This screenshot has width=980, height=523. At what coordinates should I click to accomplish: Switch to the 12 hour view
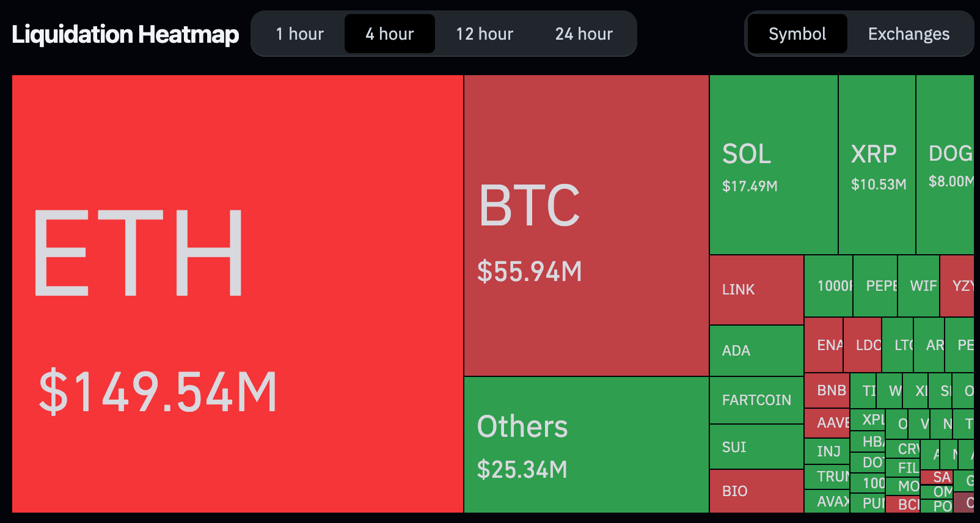484,34
